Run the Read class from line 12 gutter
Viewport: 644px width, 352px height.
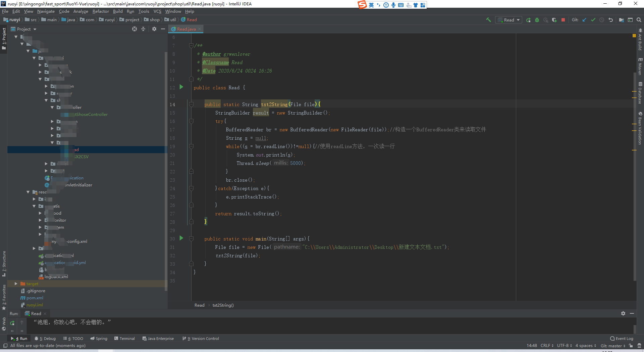point(181,87)
